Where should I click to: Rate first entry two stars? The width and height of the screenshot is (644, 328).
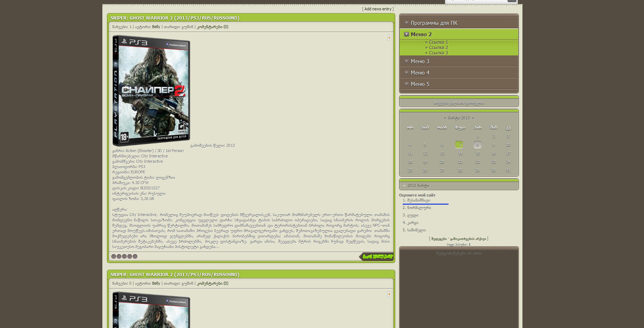pyautogui.click(x=119, y=256)
